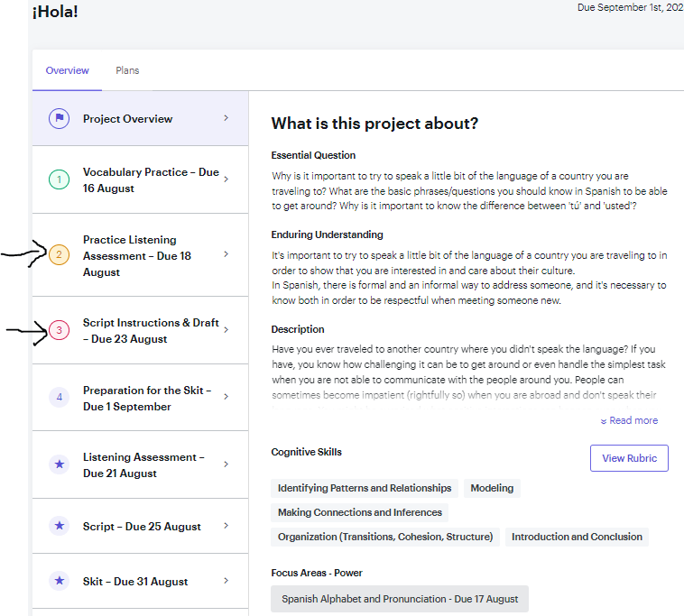Expand Practice Listening Assessment chevron arrow
This screenshot has height=616, width=684.
click(226, 255)
